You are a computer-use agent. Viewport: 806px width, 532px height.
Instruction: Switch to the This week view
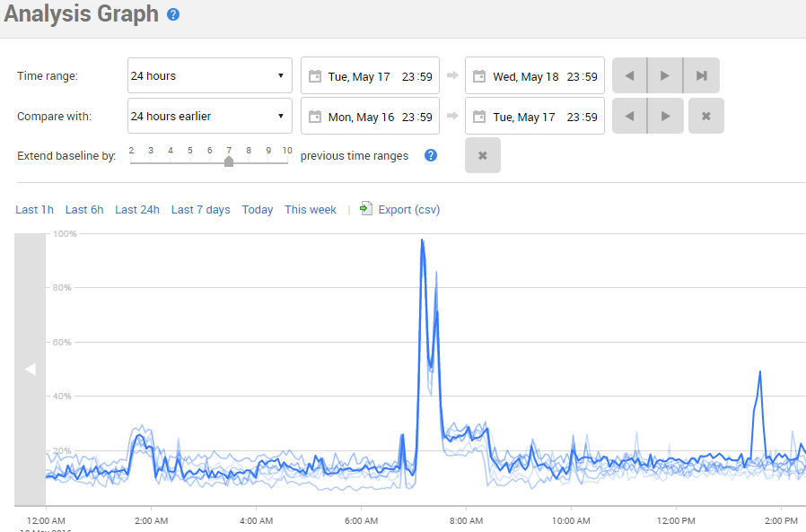coord(310,209)
